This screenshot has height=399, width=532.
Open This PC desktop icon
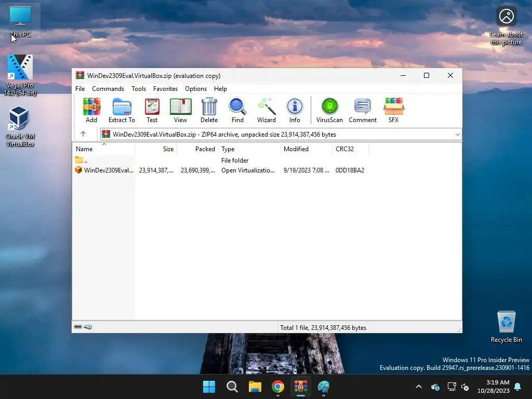click(20, 22)
